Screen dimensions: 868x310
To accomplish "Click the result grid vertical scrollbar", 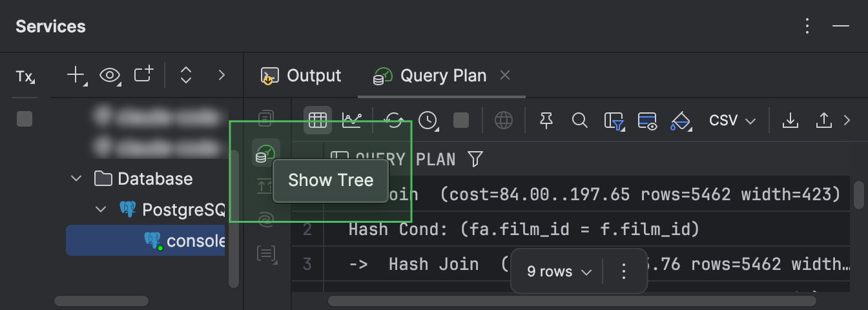I will click(859, 194).
